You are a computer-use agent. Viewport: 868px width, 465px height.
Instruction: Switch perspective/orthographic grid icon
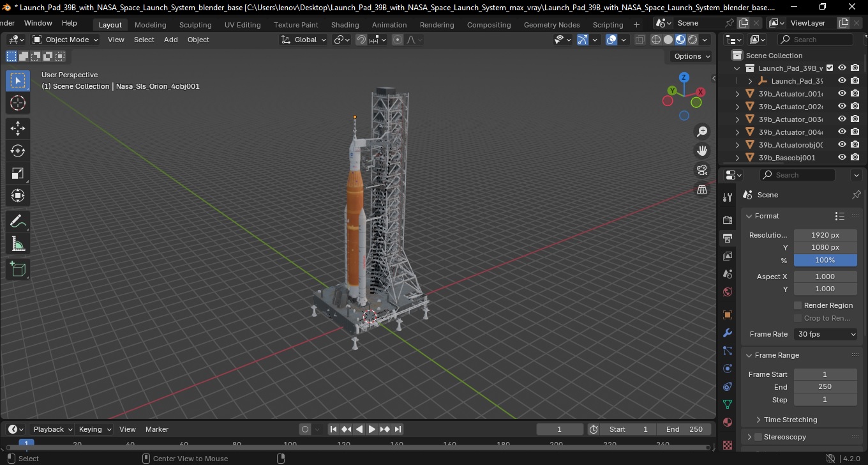point(702,189)
